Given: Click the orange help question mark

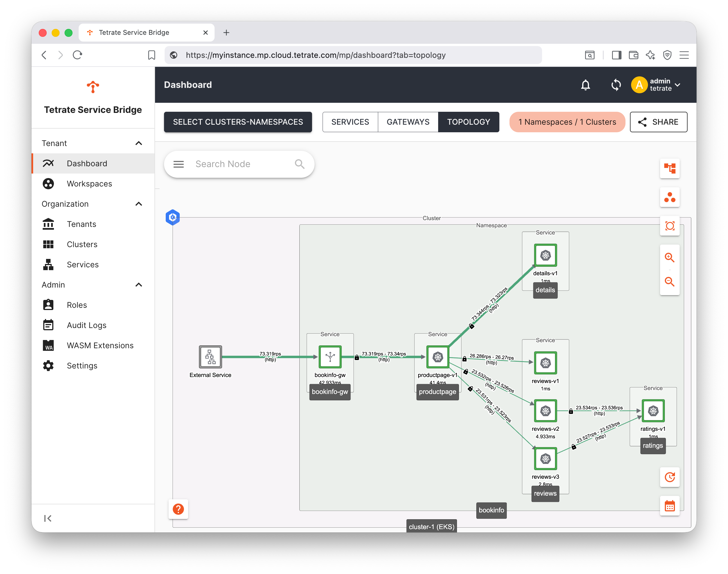Looking at the screenshot, I should pos(178,509).
